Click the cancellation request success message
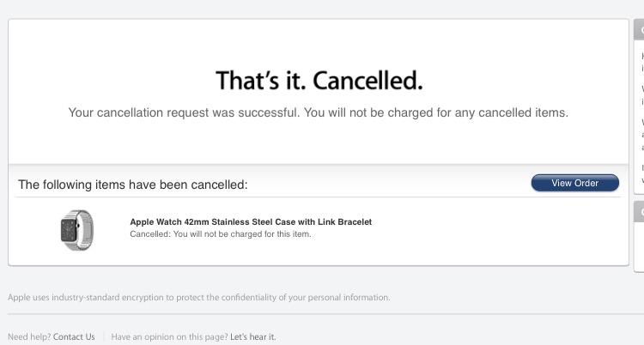 pyautogui.click(x=318, y=112)
